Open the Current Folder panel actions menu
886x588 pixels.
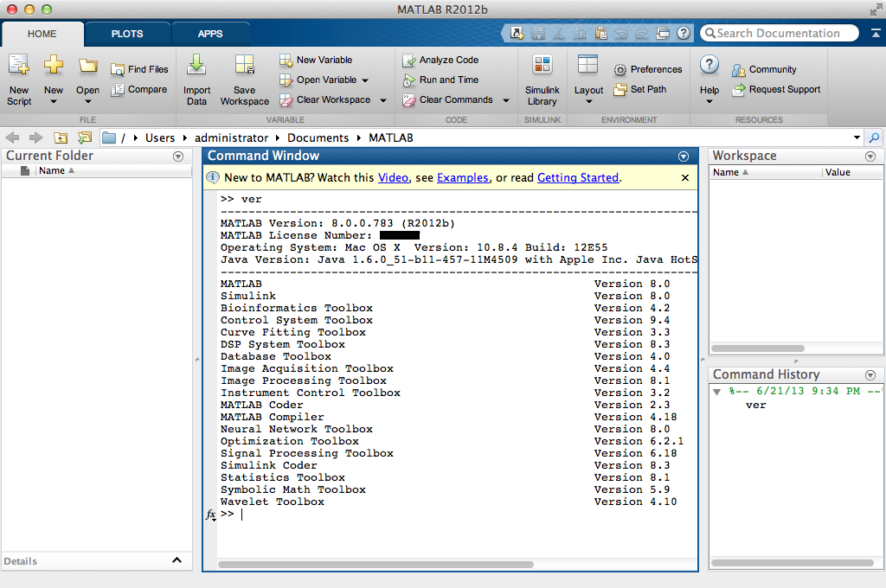tap(178, 157)
